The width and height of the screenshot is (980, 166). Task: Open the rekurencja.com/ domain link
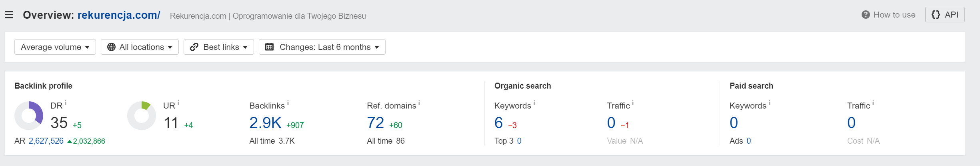[119, 15]
